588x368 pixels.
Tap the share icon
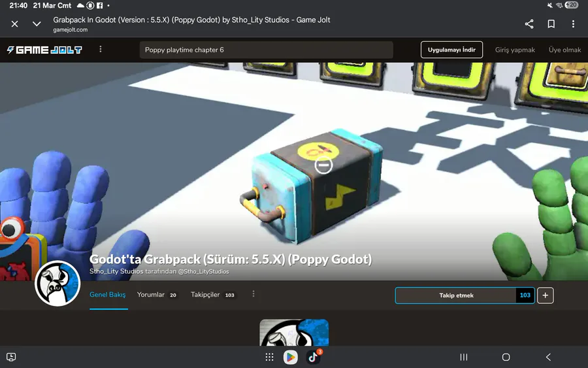pyautogui.click(x=529, y=24)
